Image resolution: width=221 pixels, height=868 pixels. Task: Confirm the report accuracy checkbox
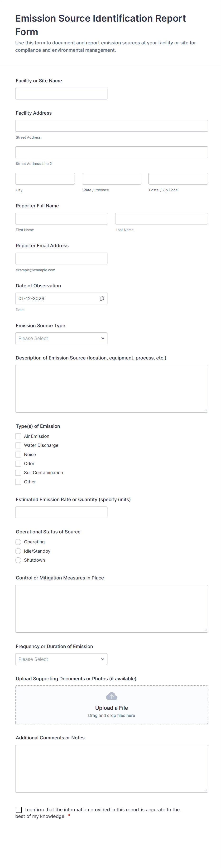point(19,810)
